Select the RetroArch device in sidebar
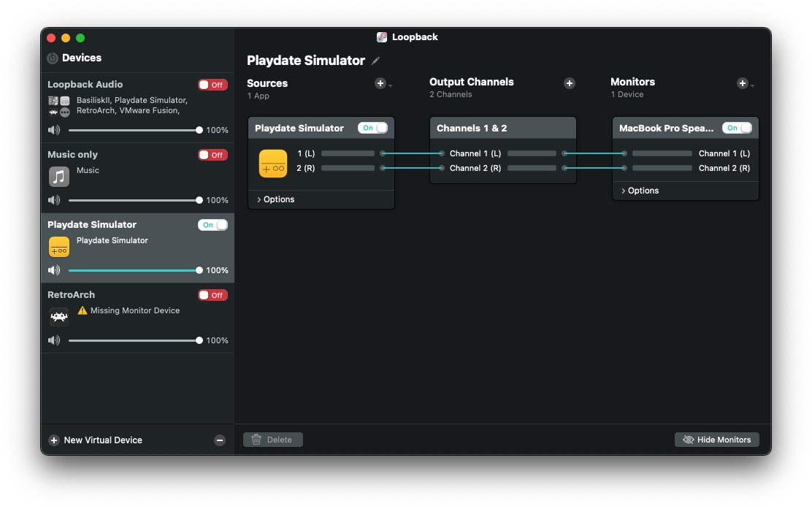812x509 pixels. click(138, 318)
